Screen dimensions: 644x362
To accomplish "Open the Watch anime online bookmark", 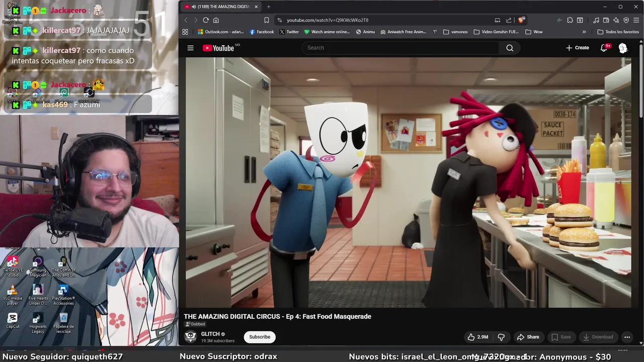I will tap(327, 32).
